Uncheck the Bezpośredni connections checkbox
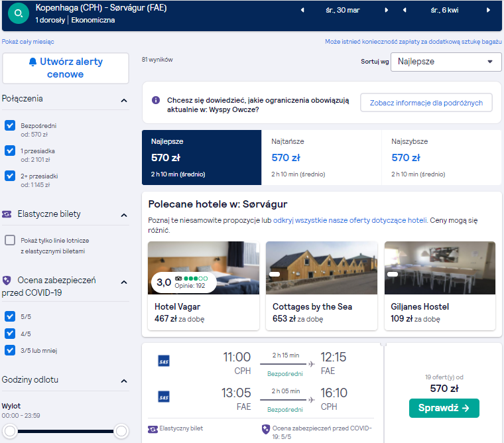The width and height of the screenshot is (504, 443). point(10,125)
